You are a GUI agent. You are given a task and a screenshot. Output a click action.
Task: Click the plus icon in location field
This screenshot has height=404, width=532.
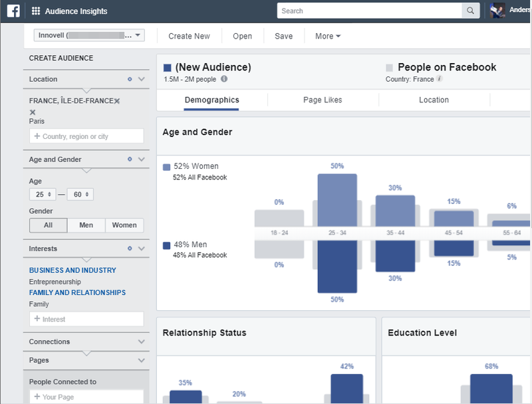37,136
